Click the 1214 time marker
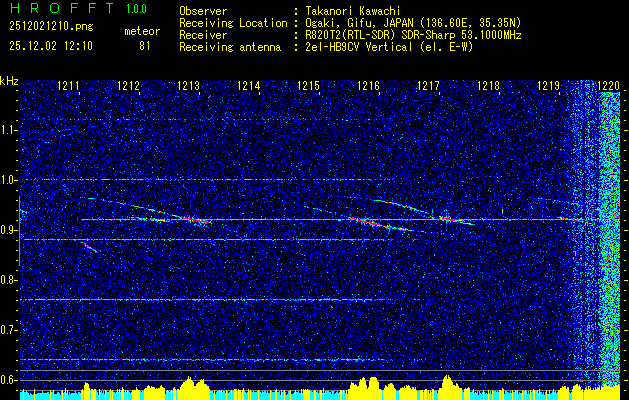This screenshot has height=400, width=629. [249, 85]
